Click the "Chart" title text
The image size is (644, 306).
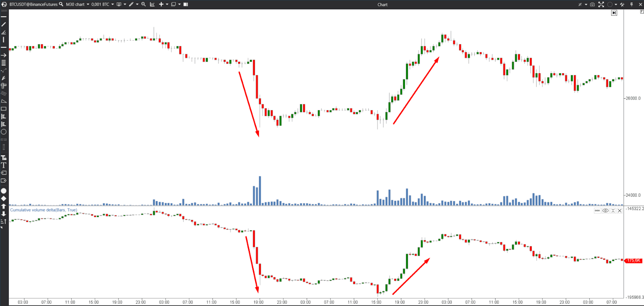click(x=382, y=5)
